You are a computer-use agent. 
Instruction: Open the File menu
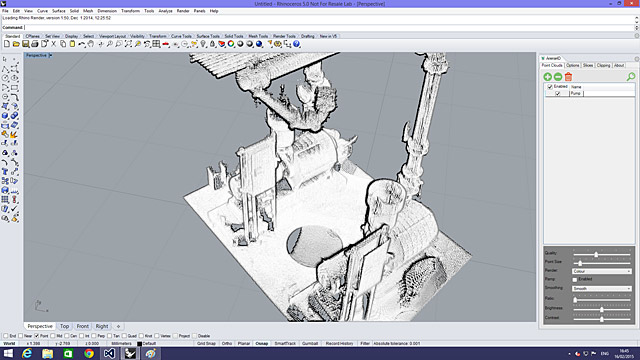5,11
